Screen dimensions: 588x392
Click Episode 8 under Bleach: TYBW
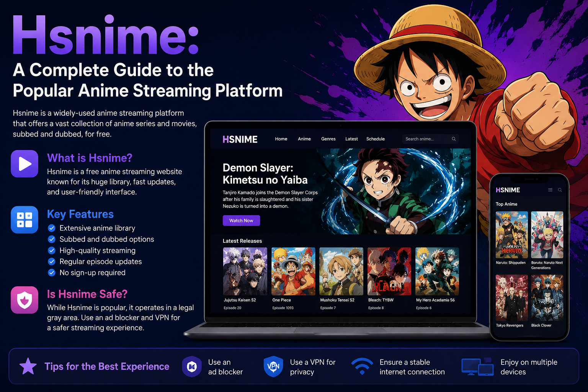point(376,308)
